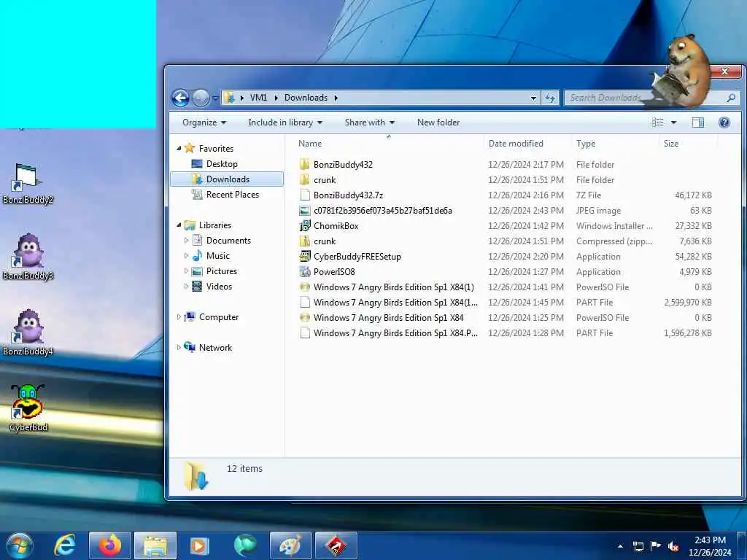
Task: Create a New folder
Action: click(x=438, y=122)
